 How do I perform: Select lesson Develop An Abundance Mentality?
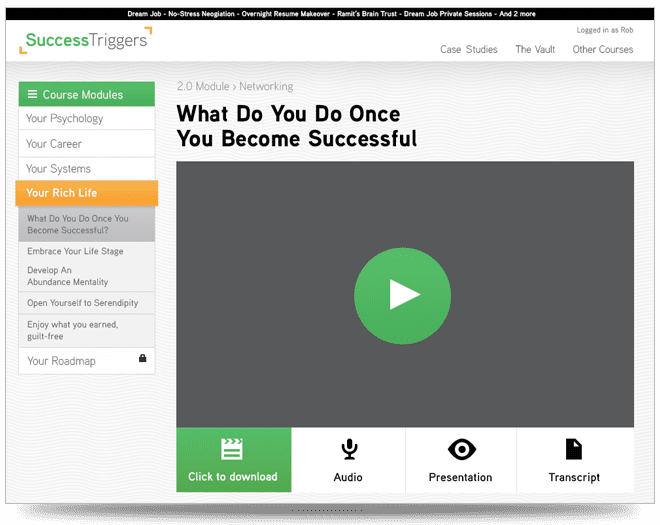[x=87, y=276]
